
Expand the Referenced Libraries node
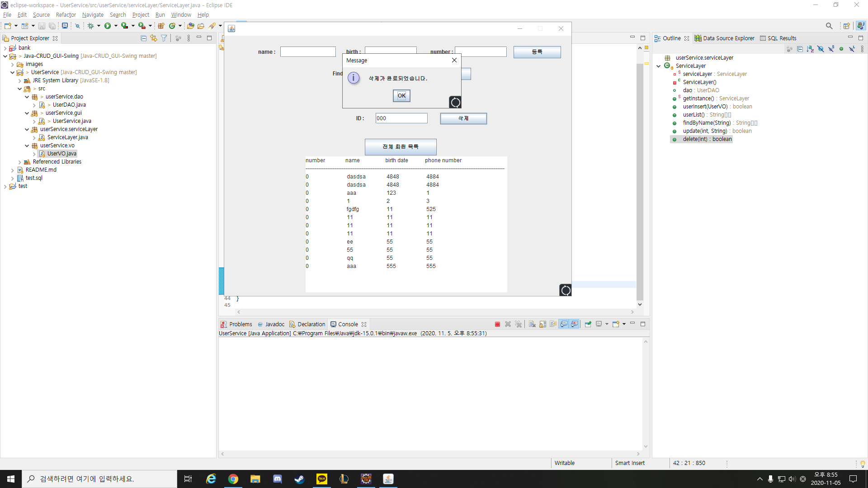point(20,162)
